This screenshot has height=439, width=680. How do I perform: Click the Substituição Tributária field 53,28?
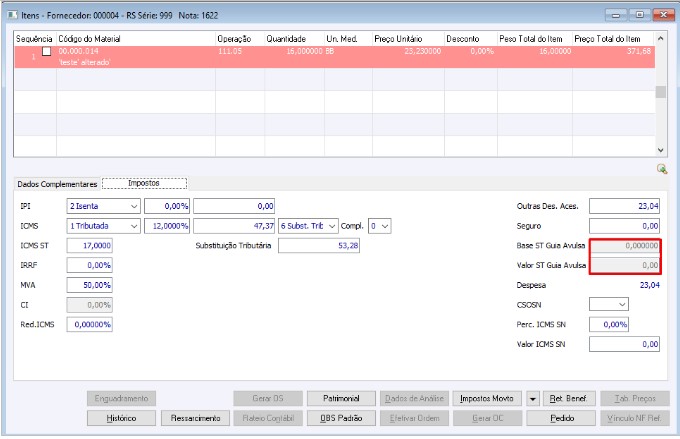pos(319,246)
